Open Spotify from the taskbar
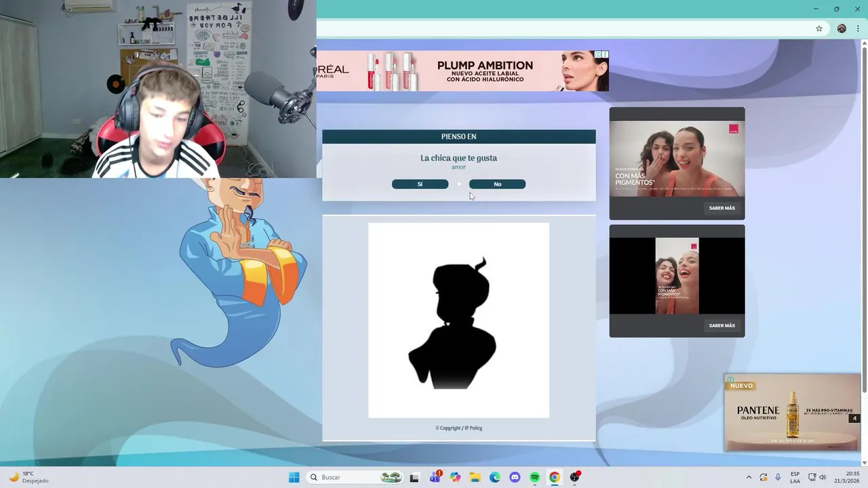This screenshot has width=868, height=488. [x=534, y=477]
